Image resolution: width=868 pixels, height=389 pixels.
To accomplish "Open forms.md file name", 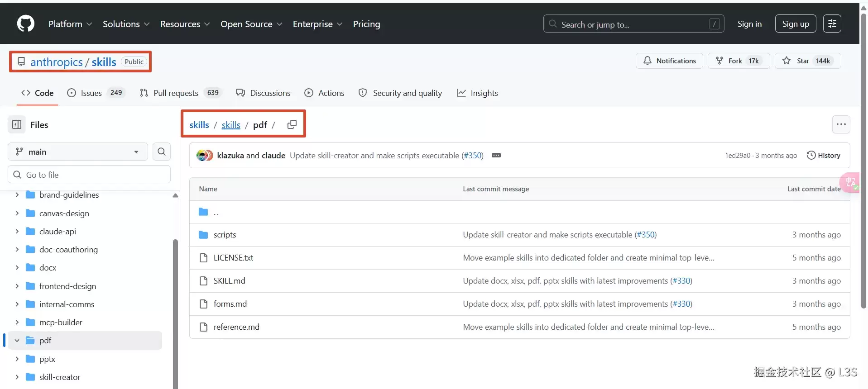I will [230, 304].
